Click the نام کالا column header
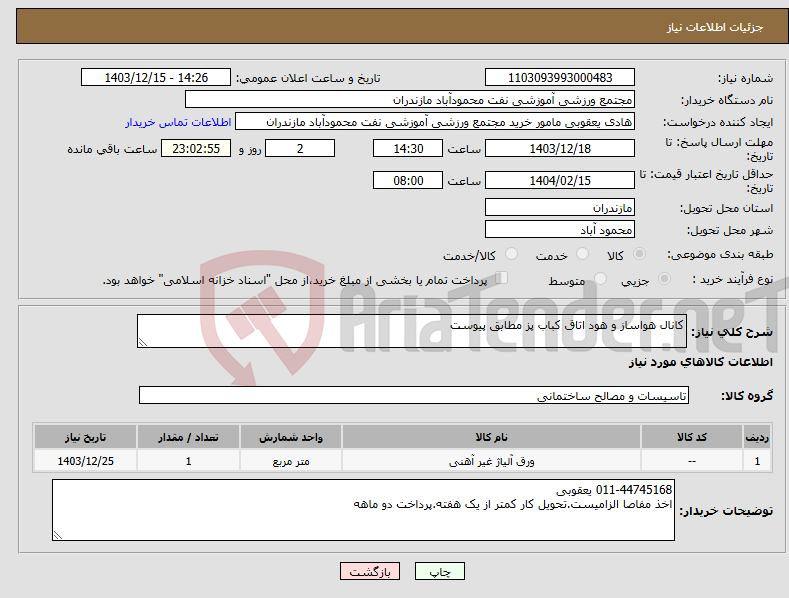The height and width of the screenshot is (598, 789). 491,437
